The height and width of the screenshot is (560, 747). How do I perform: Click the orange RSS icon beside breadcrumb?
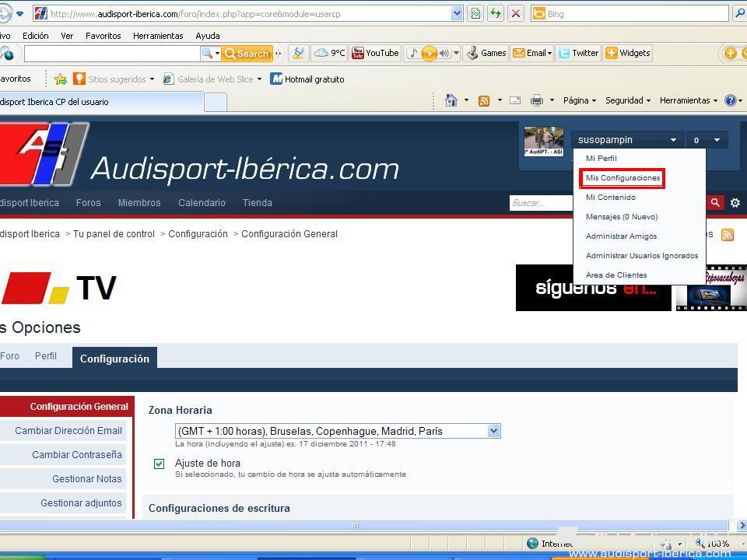tap(727, 234)
